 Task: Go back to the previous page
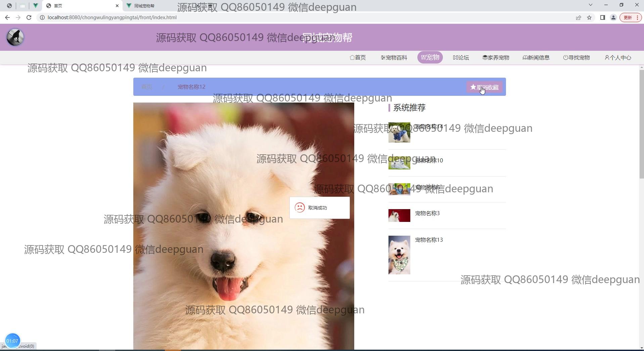click(7, 17)
